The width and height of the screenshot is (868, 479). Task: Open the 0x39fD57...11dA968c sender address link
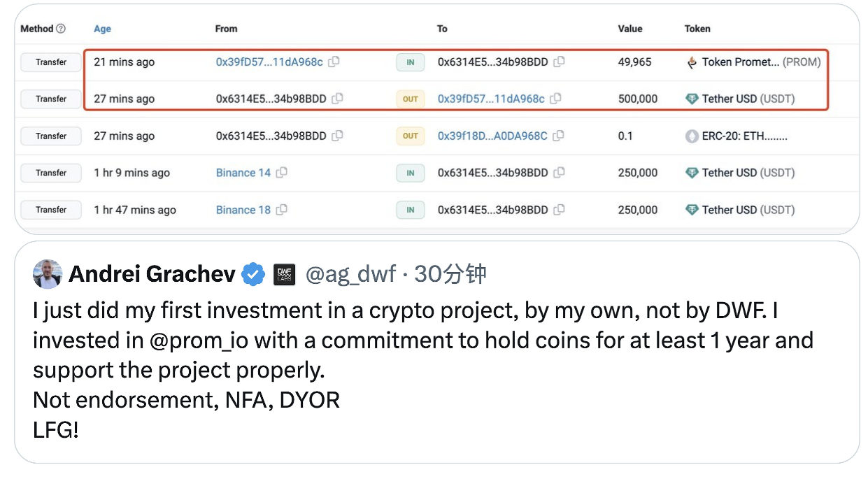coord(269,62)
